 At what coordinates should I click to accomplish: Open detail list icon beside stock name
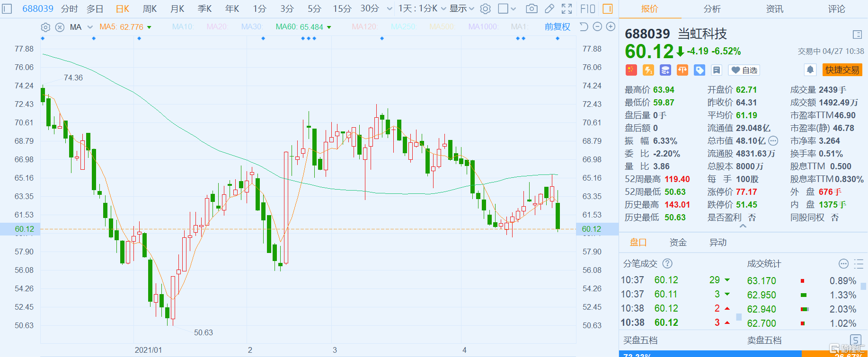(x=857, y=35)
